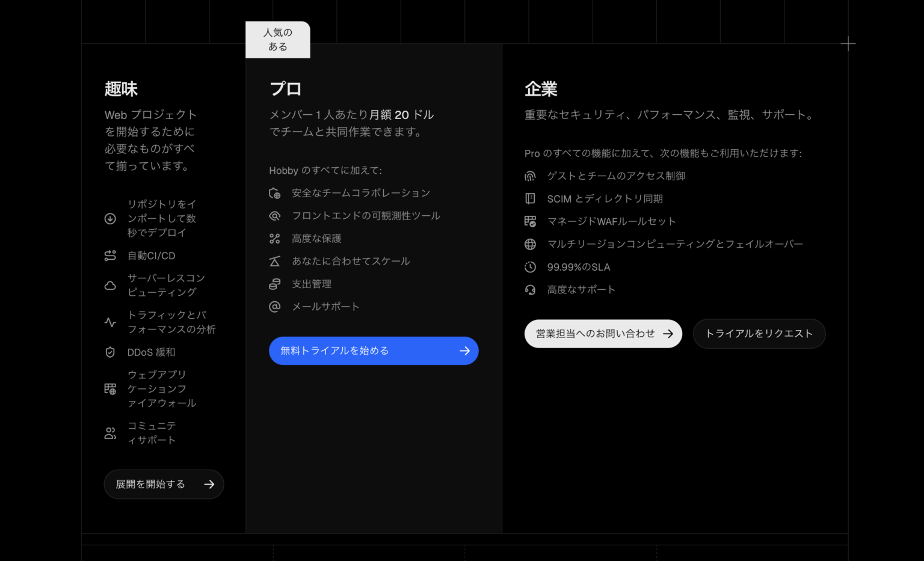Click the serverless computing cloud icon

pos(110,285)
